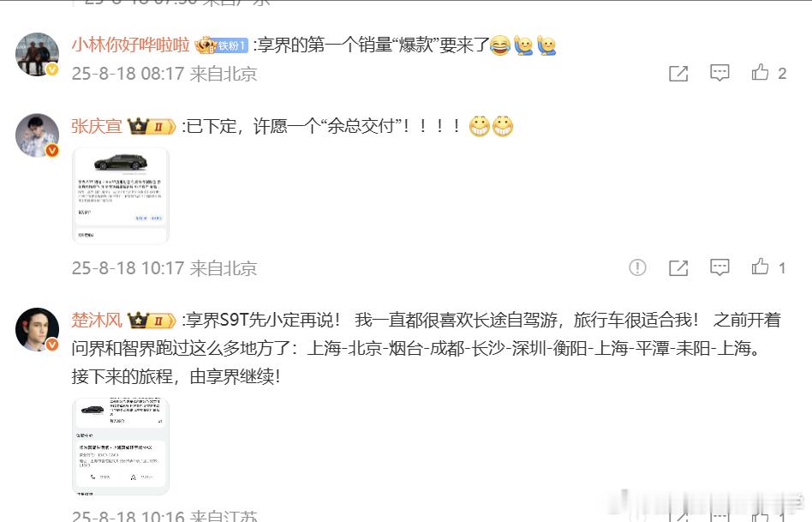Report 张庆宣's comment with exclamation icon
Image resolution: width=812 pixels, height=522 pixels.
637,267
